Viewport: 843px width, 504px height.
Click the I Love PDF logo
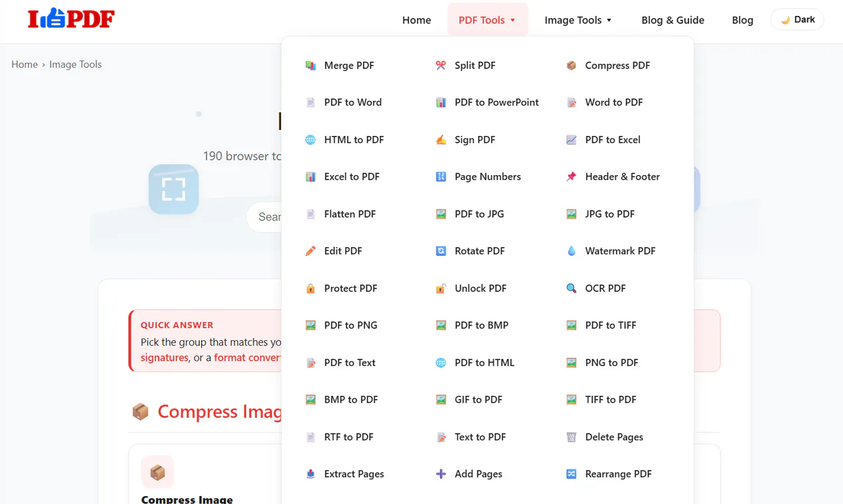pos(71,19)
